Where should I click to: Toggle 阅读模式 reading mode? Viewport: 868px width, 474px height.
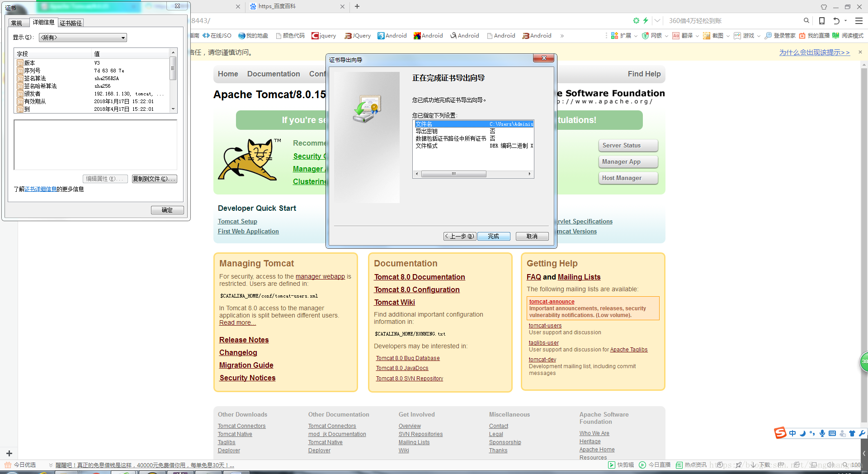pyautogui.click(x=848, y=36)
